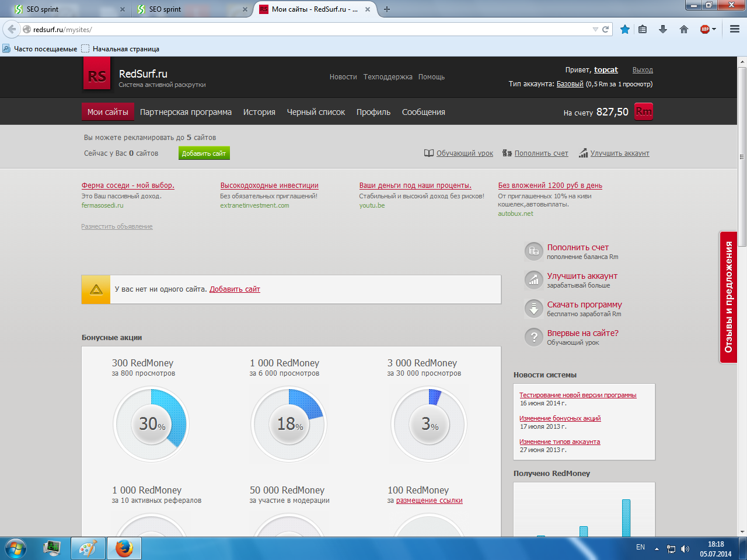Open a new browser tab with plus

386,9
